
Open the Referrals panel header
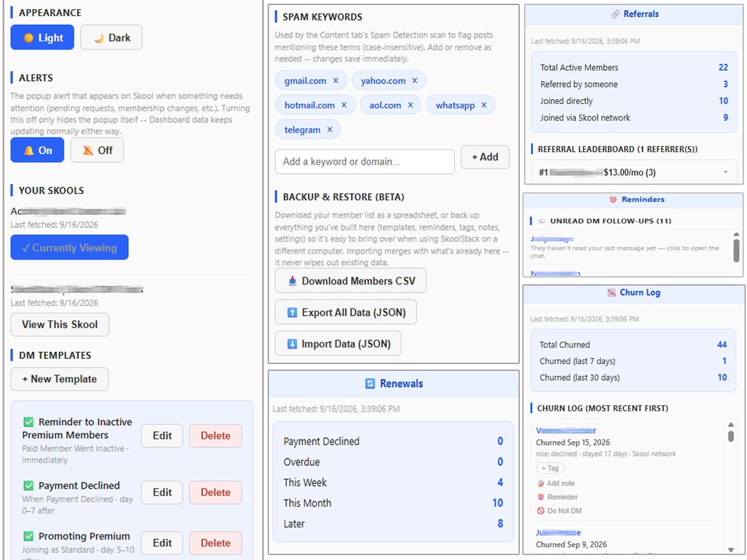coord(634,14)
